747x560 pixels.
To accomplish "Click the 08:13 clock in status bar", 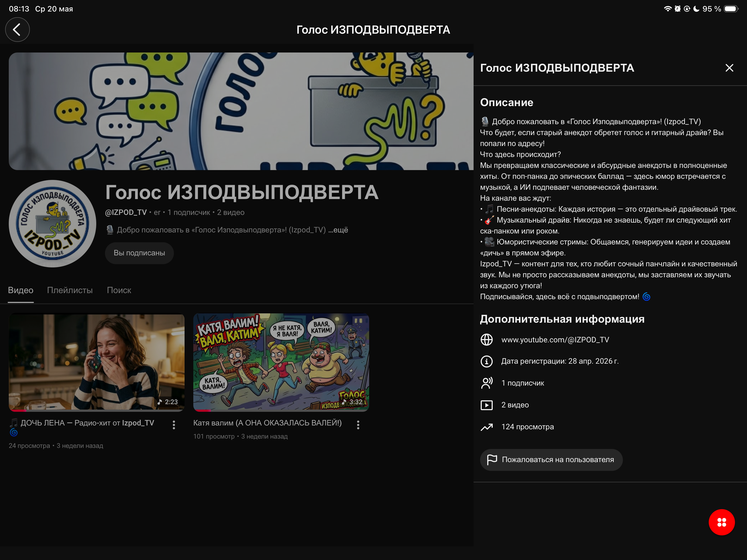I will click(x=19, y=9).
